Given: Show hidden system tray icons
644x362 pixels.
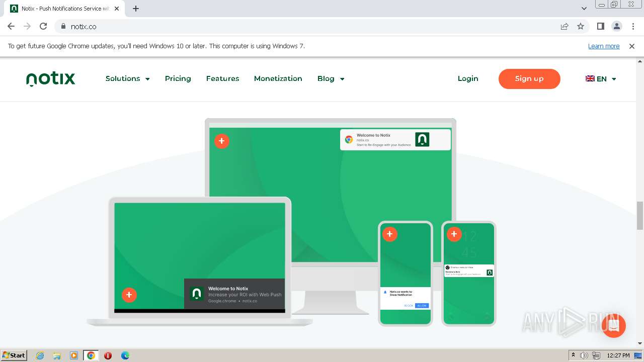Looking at the screenshot, I should point(573,355).
